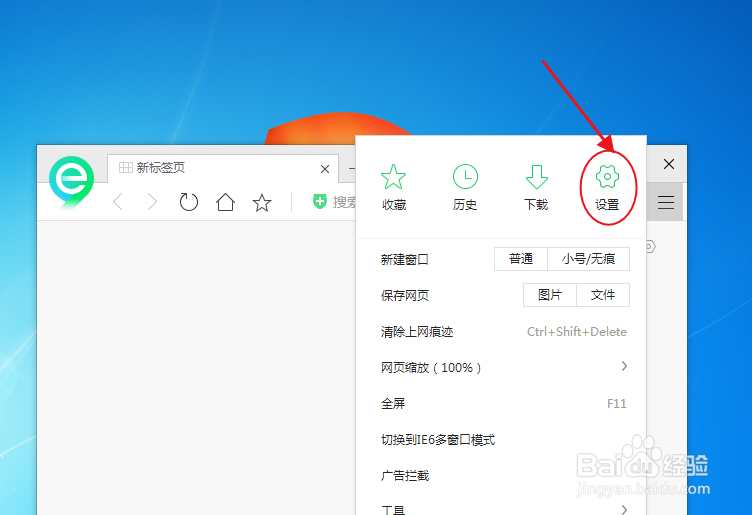Go to the home page icon
The width and height of the screenshot is (752, 515).
[225, 202]
